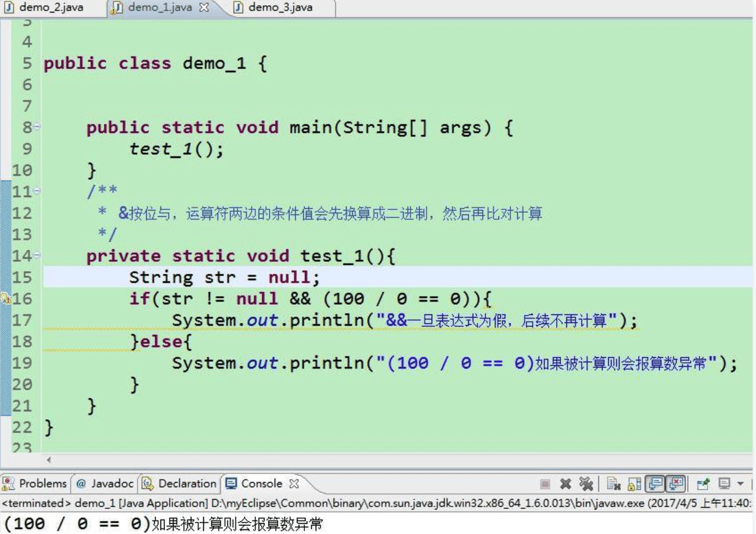Click Remove All Terminated Launches icon
This screenshot has width=756, height=534.
(x=586, y=484)
